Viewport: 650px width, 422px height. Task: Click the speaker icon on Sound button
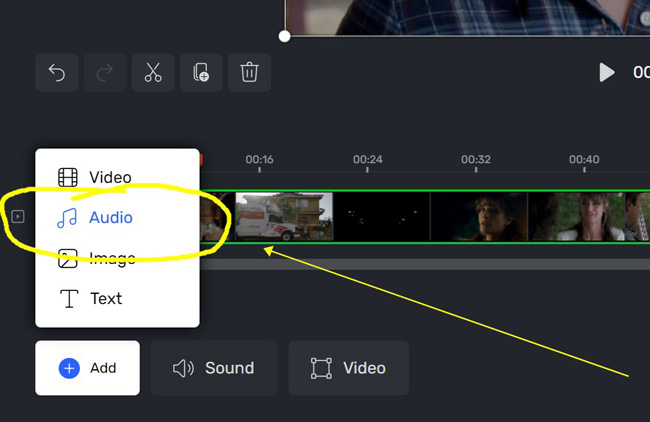183,368
